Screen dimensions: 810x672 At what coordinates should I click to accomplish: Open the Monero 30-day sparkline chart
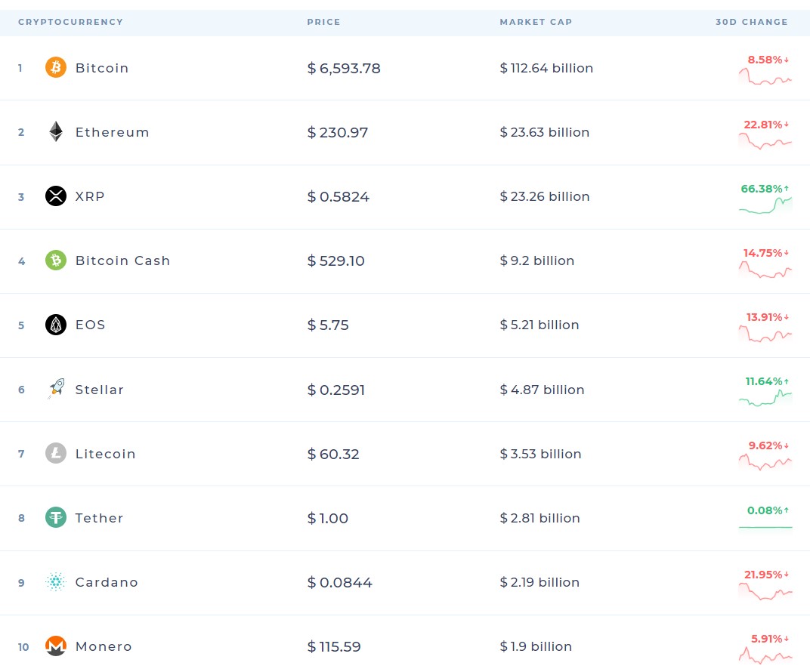tap(765, 655)
